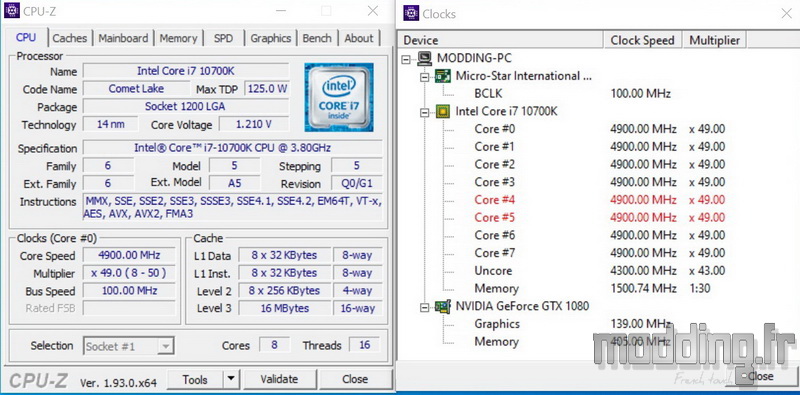Screen dimensions: 800x395
Task: Click the Uncore 4300.00 MHz value
Action: [x=643, y=270]
